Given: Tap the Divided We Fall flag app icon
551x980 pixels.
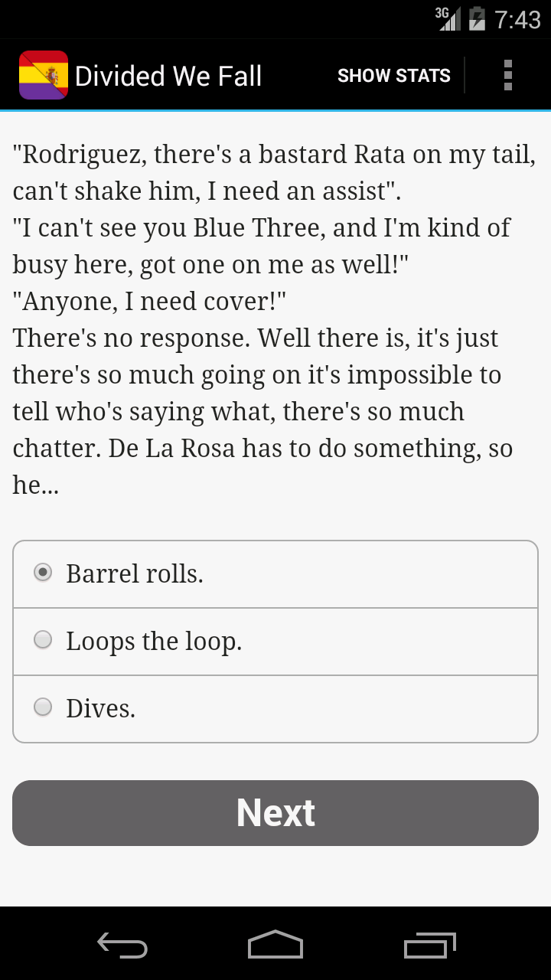Looking at the screenshot, I should click(44, 75).
